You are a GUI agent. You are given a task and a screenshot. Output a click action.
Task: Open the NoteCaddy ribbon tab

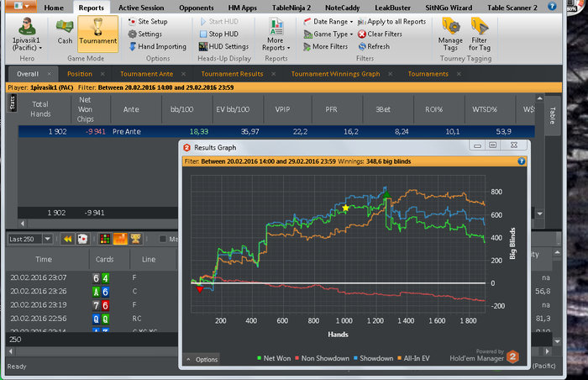(343, 8)
